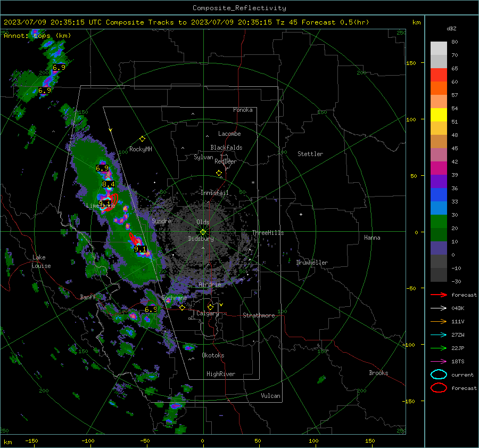Image resolution: width=479 pixels, height=448 pixels.
Task: Click the 8.4 storm top label
Action: [x=109, y=184]
